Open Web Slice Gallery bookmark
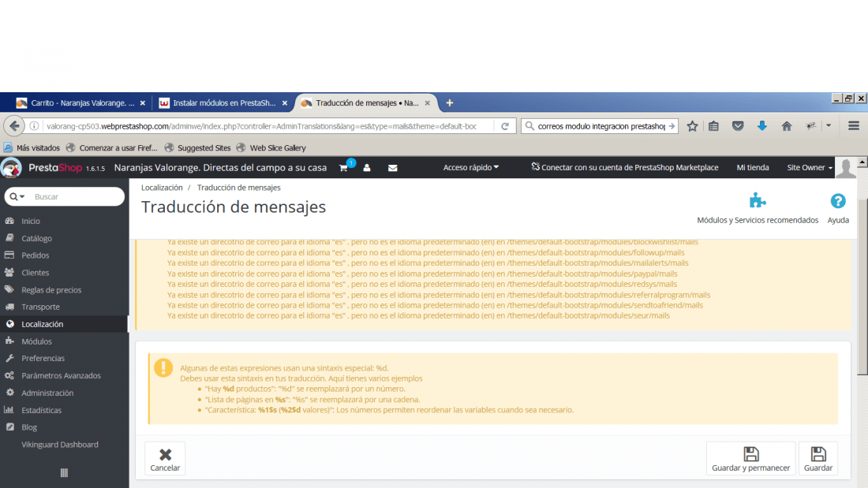Screen dimensions: 868x488 coord(271,147)
